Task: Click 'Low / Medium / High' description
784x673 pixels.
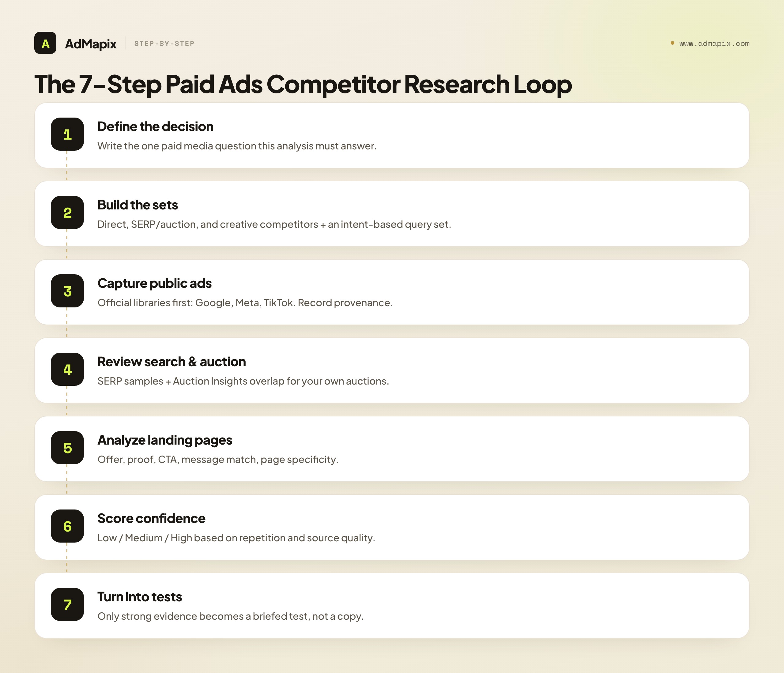Action: point(236,538)
